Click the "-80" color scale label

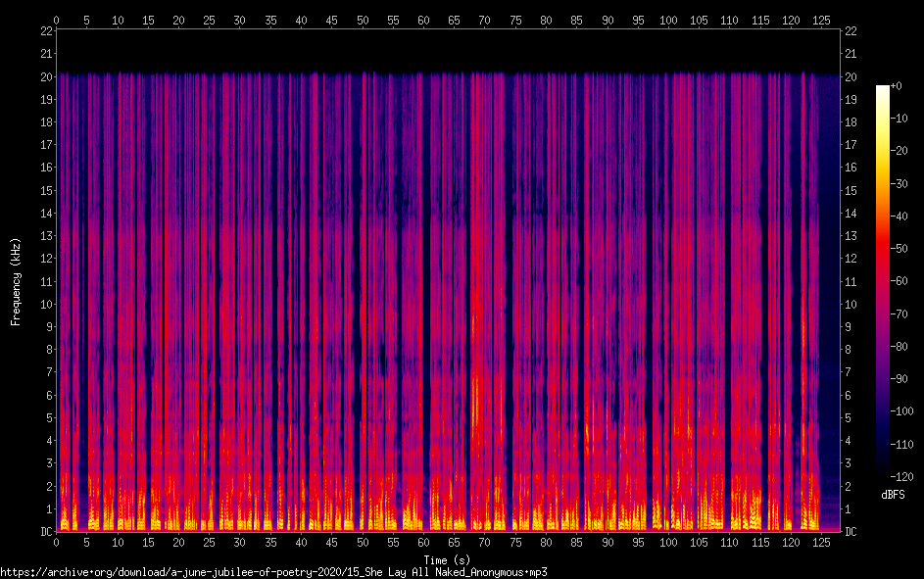[899, 347]
